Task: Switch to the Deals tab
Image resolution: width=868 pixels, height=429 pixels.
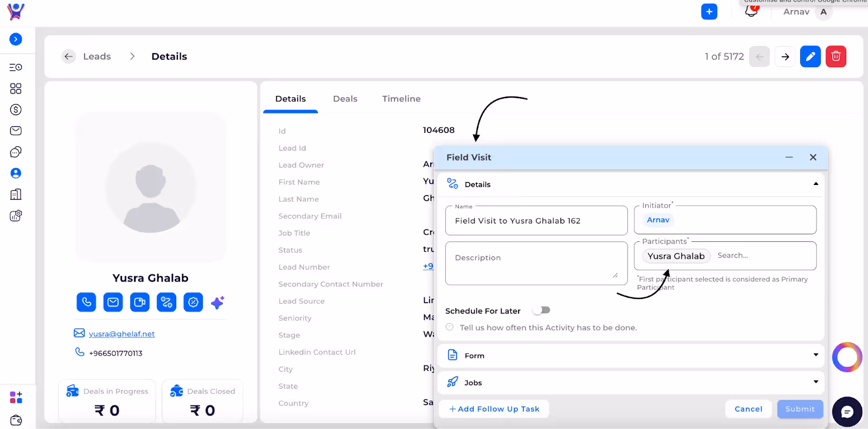Action: [345, 99]
